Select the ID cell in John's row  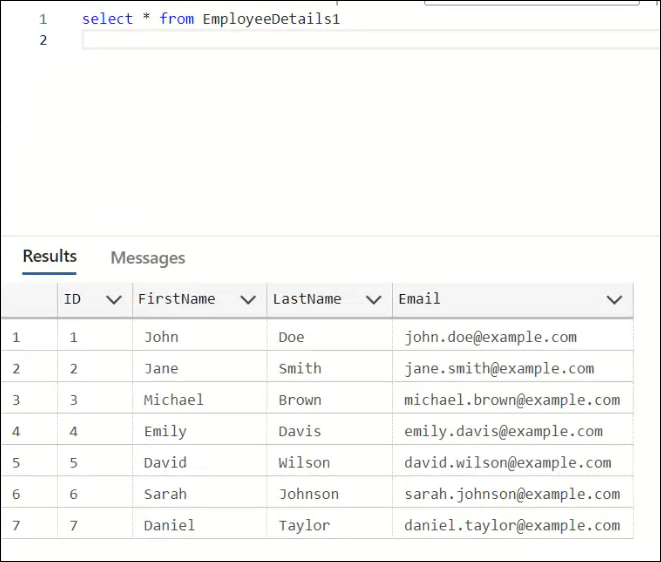pos(95,337)
